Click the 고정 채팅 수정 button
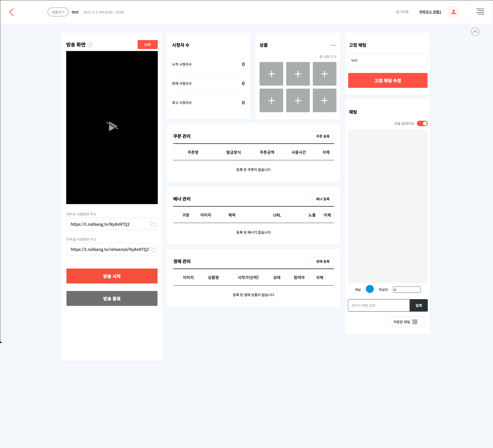Viewport: 493px width, 448px height. pyautogui.click(x=387, y=80)
